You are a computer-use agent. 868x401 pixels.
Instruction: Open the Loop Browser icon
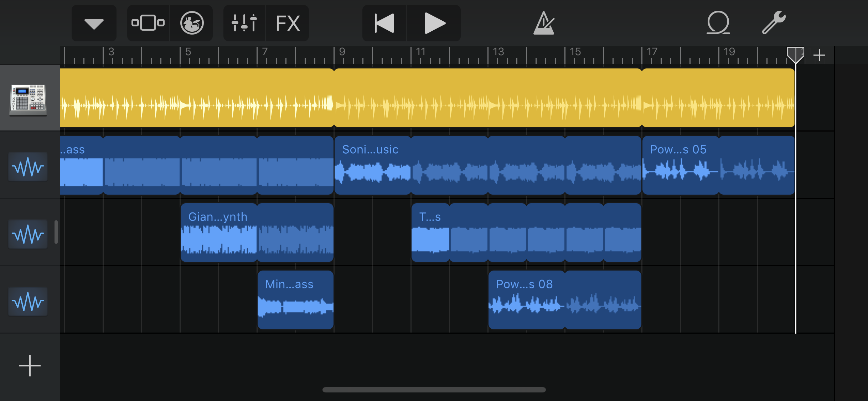[x=718, y=24]
